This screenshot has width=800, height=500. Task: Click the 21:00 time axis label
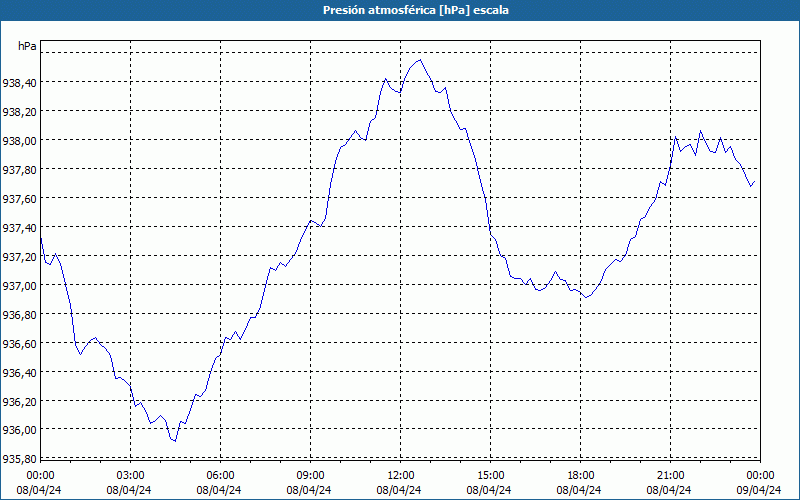click(x=670, y=476)
